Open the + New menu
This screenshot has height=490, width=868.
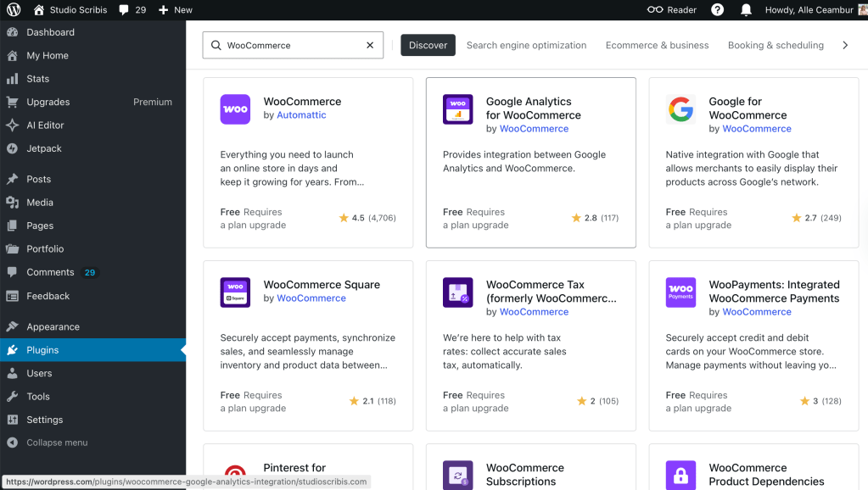pos(173,9)
